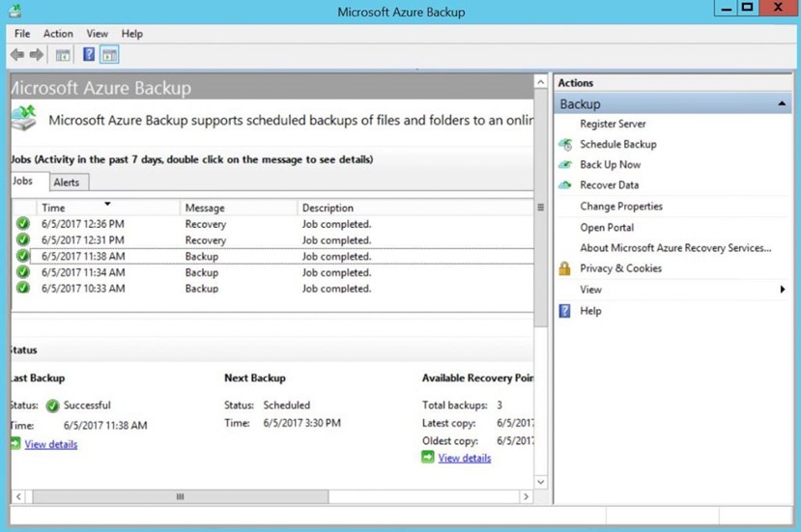Open Recover Data action
This screenshot has height=532, width=801.
pyautogui.click(x=610, y=184)
